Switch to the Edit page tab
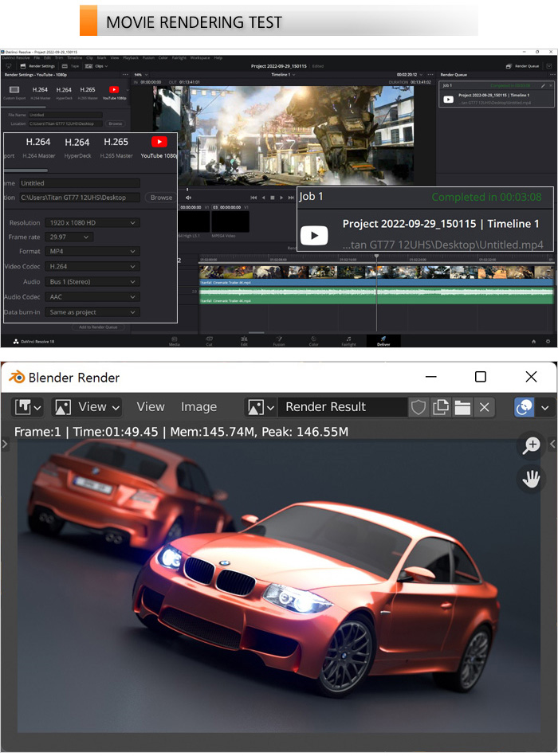The image size is (558, 756). click(244, 342)
